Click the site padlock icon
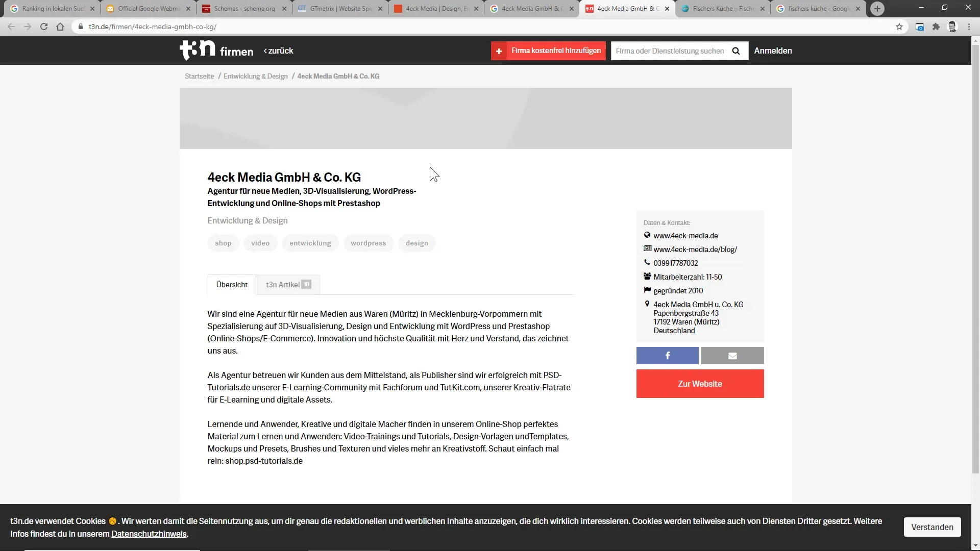Viewport: 980px width, 551px height. point(81,27)
